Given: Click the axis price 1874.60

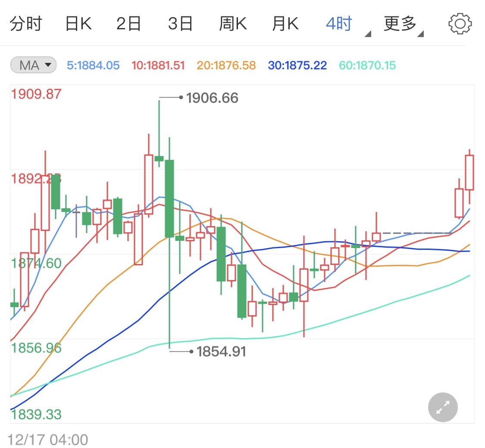Looking at the screenshot, I should (x=36, y=263).
